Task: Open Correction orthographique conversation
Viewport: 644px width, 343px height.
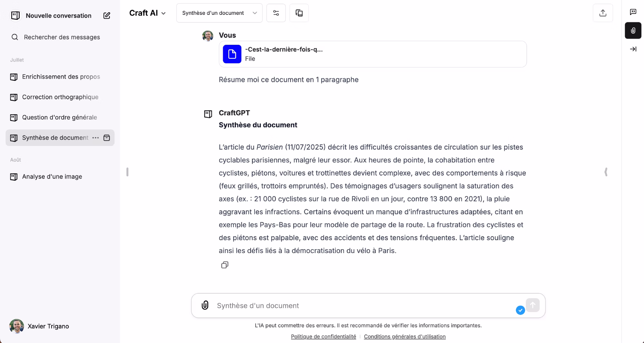Action: point(60,97)
